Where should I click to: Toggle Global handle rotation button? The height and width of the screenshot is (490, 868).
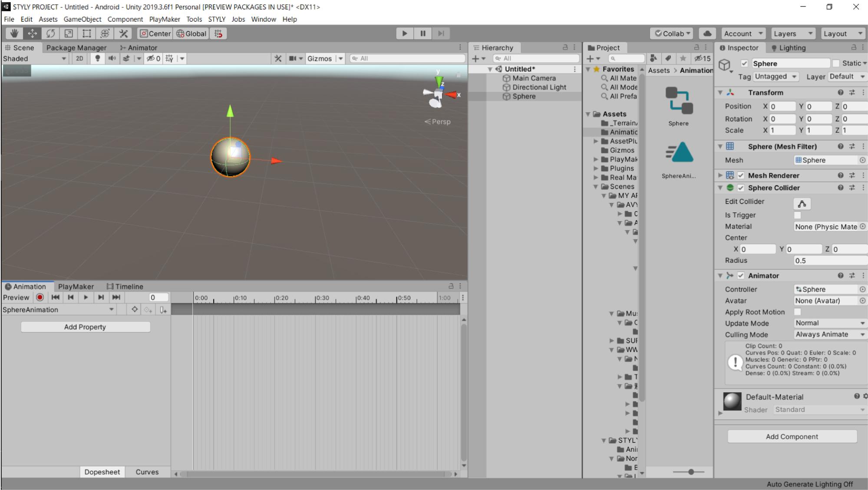pos(191,33)
